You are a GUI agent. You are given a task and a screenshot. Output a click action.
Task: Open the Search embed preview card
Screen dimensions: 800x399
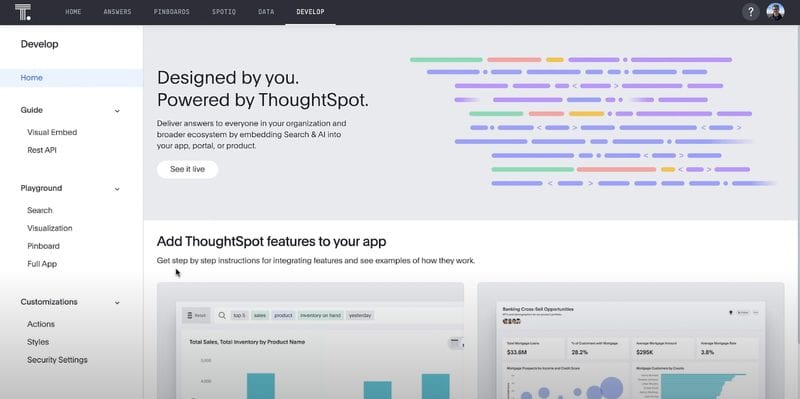pyautogui.click(x=310, y=341)
